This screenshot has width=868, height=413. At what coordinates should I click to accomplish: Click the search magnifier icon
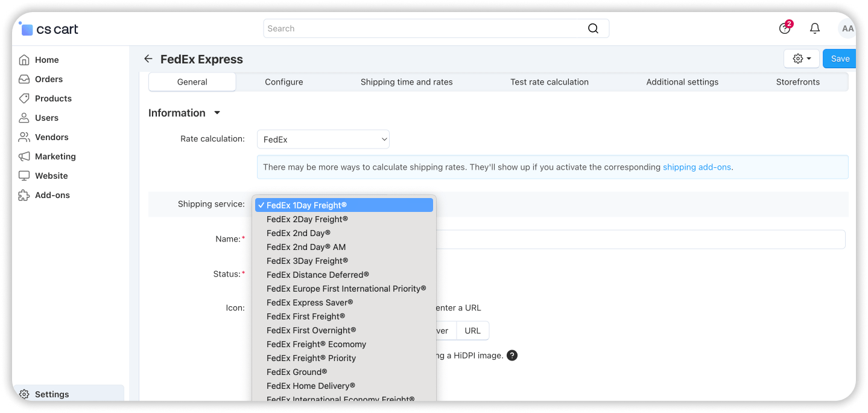(593, 28)
